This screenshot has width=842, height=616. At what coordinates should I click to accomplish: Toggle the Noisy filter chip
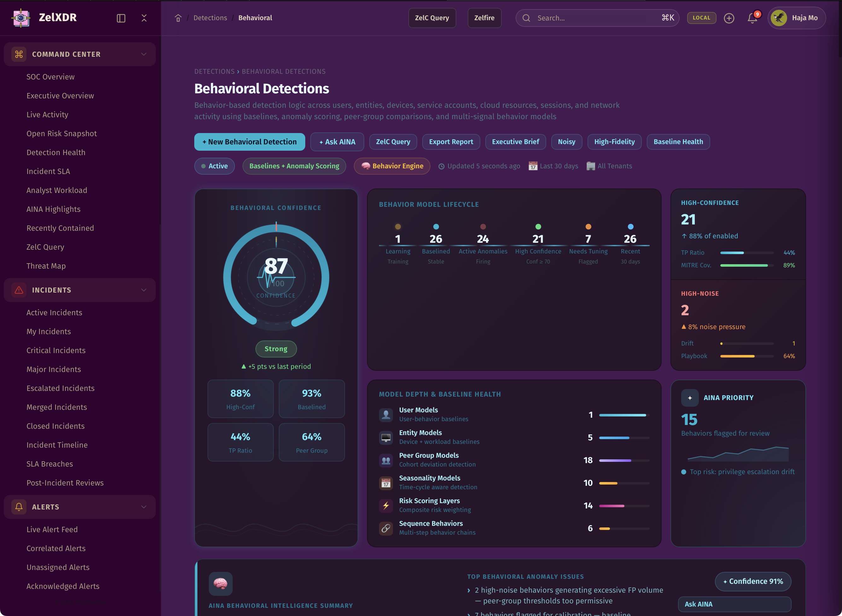tap(566, 142)
